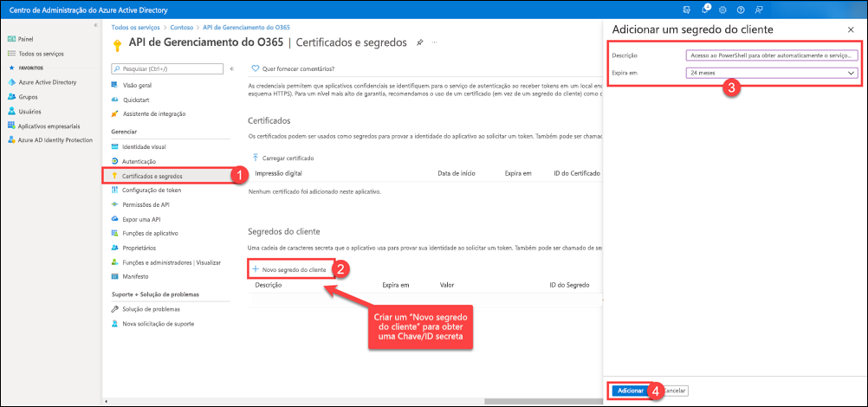
Task: Click the Expira em header in Certificados table
Action: click(x=518, y=173)
